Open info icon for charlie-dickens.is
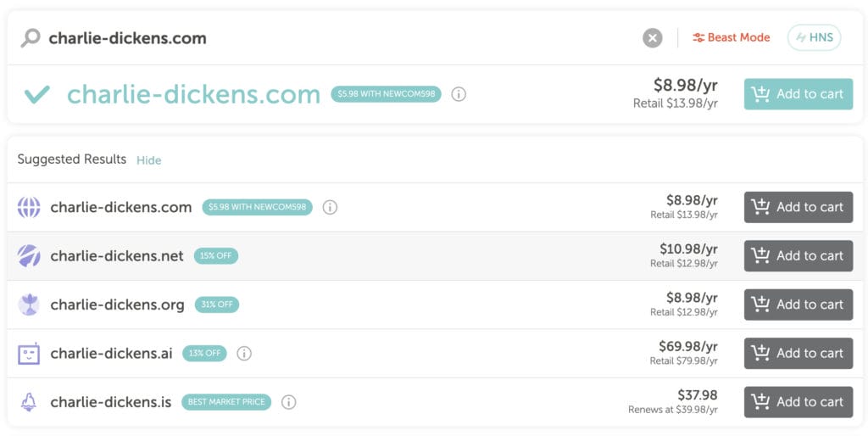 [x=288, y=402]
